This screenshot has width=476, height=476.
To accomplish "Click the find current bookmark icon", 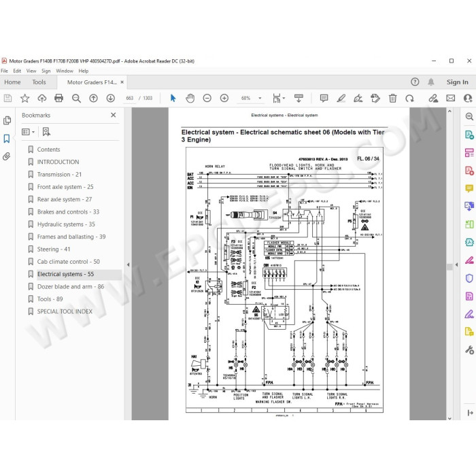I will (46, 132).
